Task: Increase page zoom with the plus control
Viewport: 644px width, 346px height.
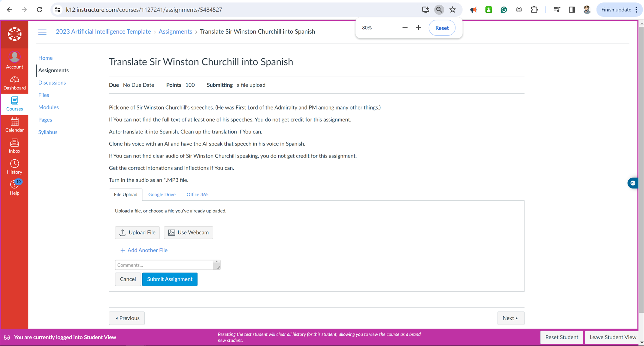Action: point(418,28)
